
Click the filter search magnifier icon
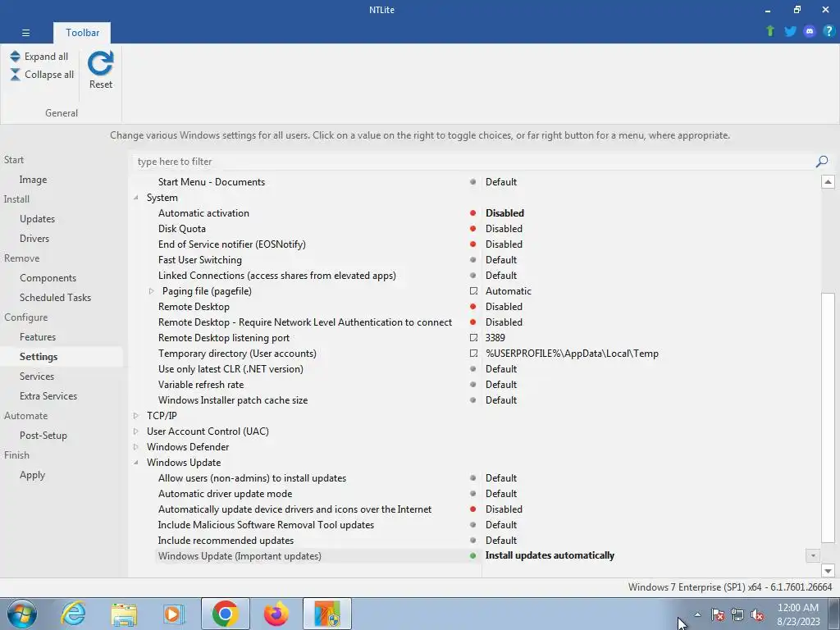[x=822, y=162]
